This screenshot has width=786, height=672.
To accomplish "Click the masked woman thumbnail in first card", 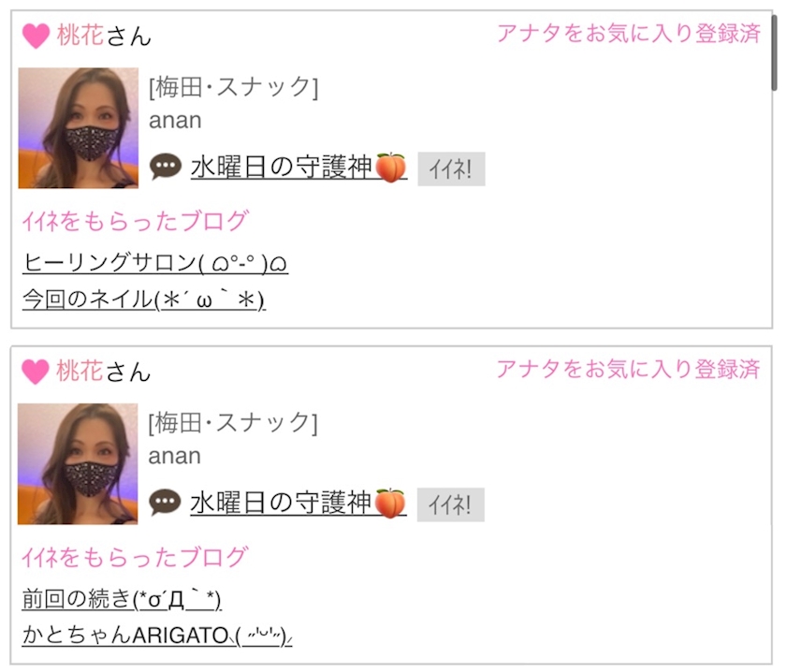I will click(79, 128).
